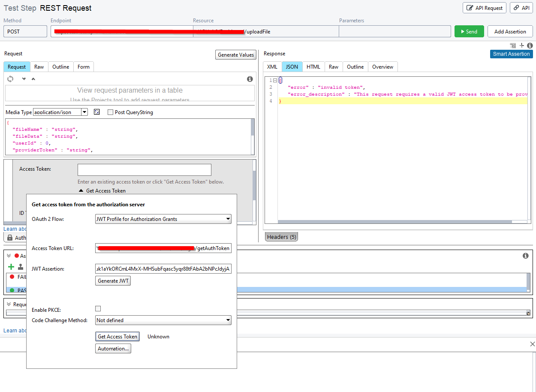Click the green plus add assertion icon
536x392 pixels.
(11, 267)
